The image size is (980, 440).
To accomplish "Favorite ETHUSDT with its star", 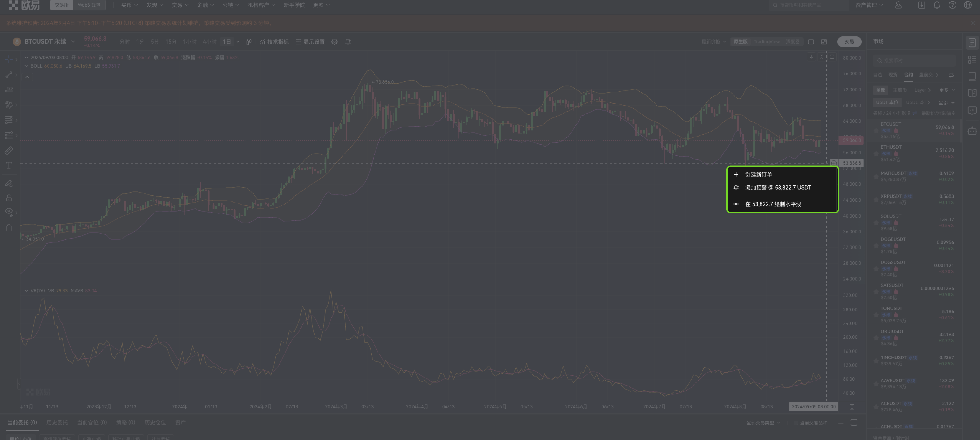I will [876, 154].
